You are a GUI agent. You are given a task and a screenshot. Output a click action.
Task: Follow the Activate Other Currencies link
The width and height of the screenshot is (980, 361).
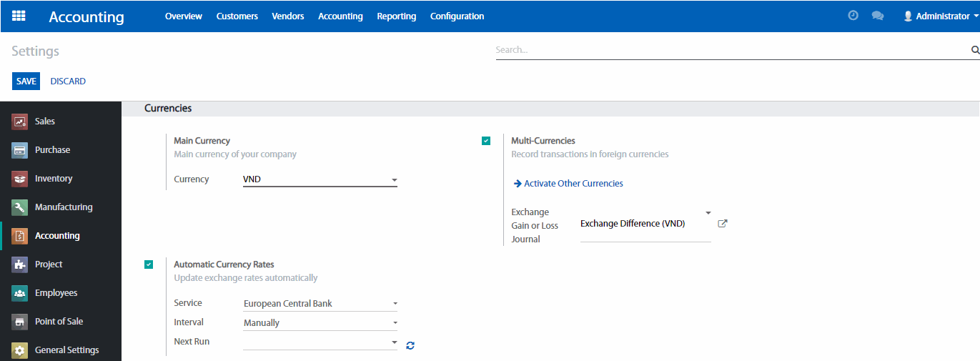point(573,184)
